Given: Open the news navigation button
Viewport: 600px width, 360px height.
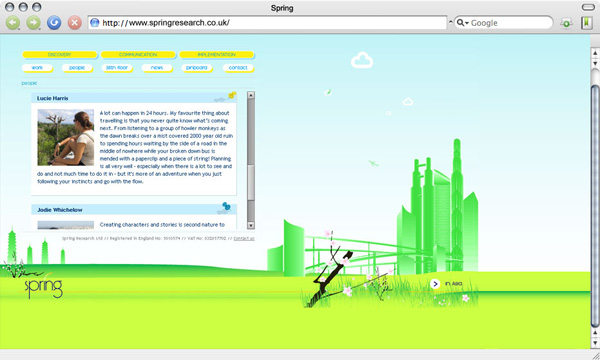Looking at the screenshot, I should [x=157, y=68].
